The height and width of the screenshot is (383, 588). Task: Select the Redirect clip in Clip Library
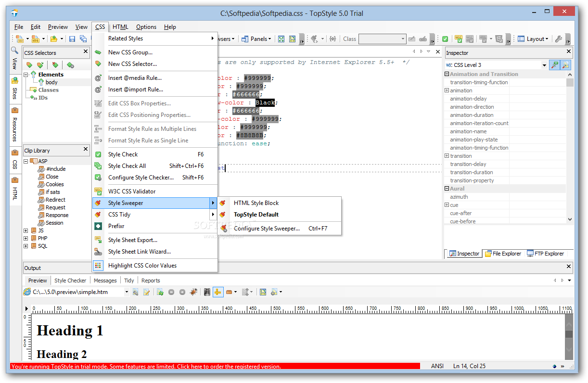55,200
